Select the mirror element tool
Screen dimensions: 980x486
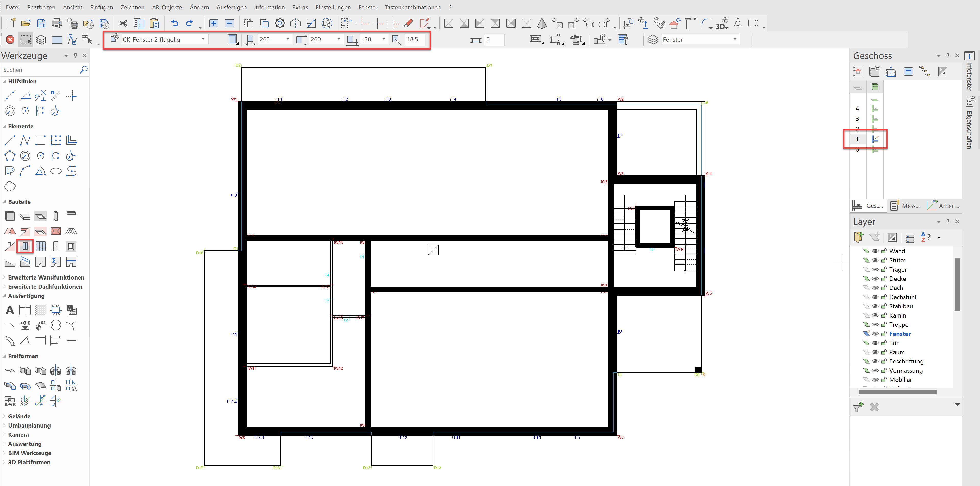(x=296, y=23)
